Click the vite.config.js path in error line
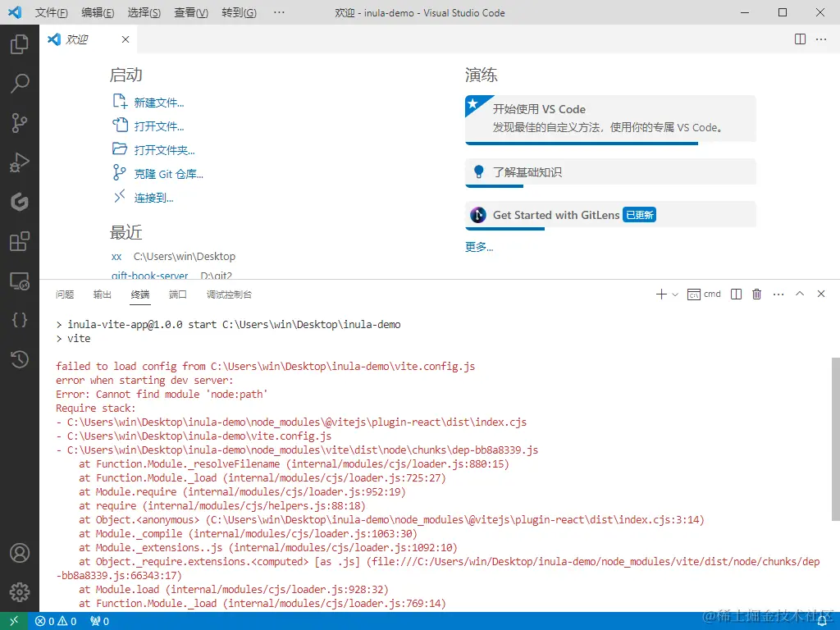The width and height of the screenshot is (840, 630). coord(343,367)
